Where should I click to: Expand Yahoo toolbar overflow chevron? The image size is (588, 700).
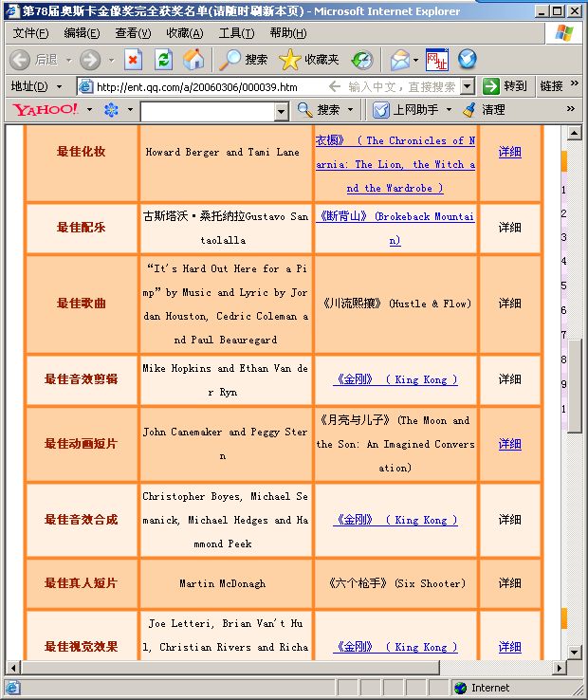pos(571,108)
